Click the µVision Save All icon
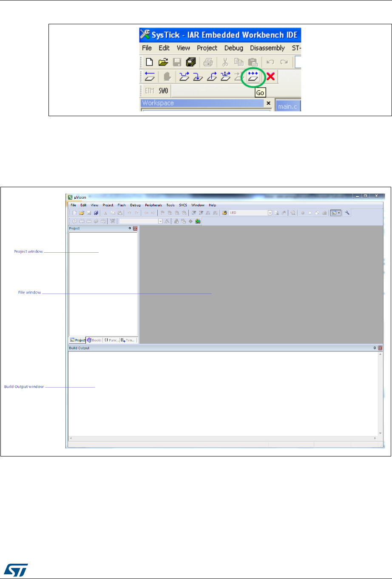 point(96,213)
